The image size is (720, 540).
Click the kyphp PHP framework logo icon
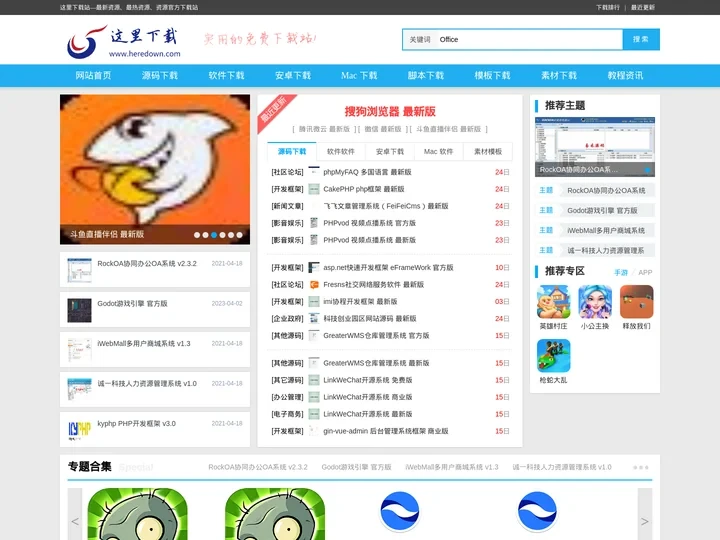pos(79,429)
